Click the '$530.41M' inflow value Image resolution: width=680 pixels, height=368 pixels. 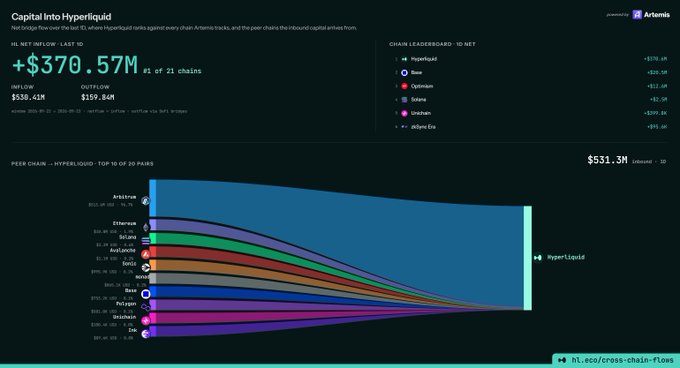click(28, 98)
